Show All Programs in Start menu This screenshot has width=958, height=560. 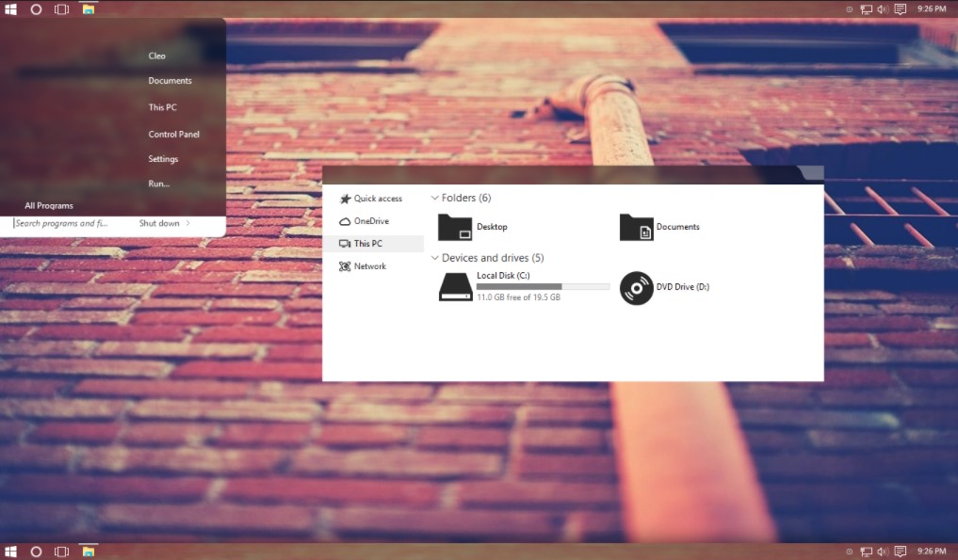(x=49, y=205)
